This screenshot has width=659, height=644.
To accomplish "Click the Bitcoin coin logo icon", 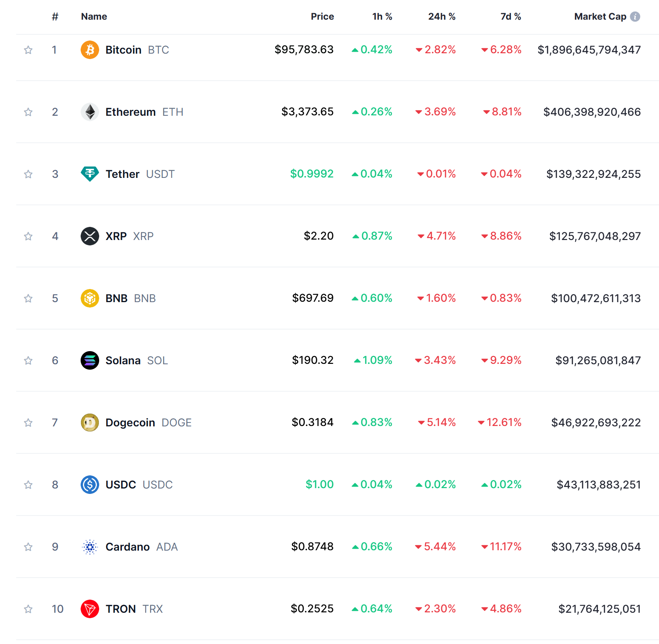I will click(x=90, y=50).
